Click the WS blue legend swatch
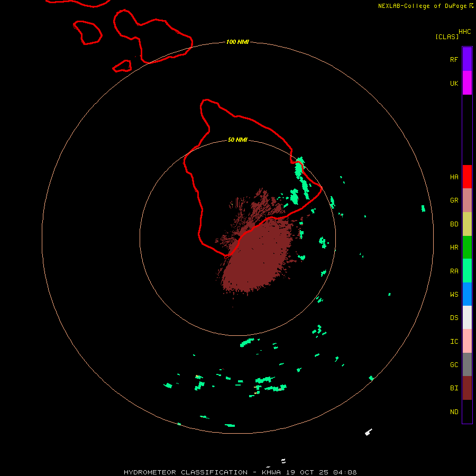This screenshot has height=476, width=476. (x=467, y=294)
